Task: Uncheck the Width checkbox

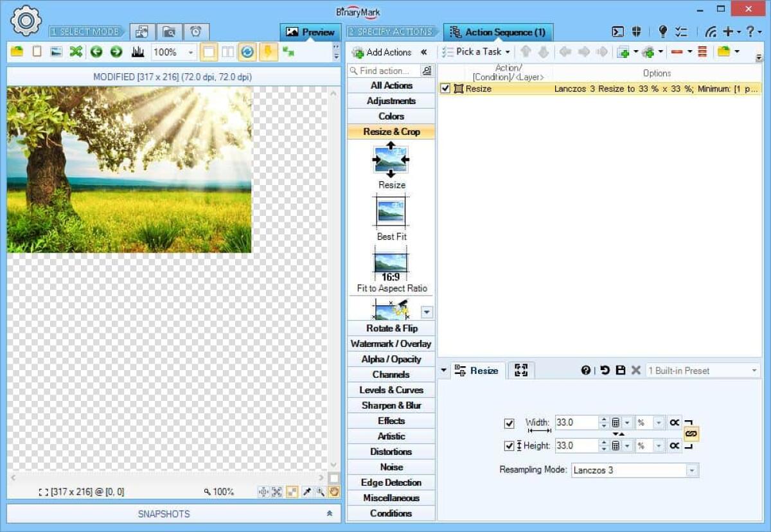Action: click(x=510, y=423)
